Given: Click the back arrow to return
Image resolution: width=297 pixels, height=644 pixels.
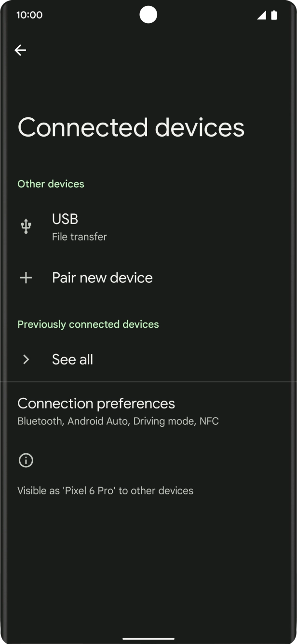Looking at the screenshot, I should pyautogui.click(x=21, y=50).
